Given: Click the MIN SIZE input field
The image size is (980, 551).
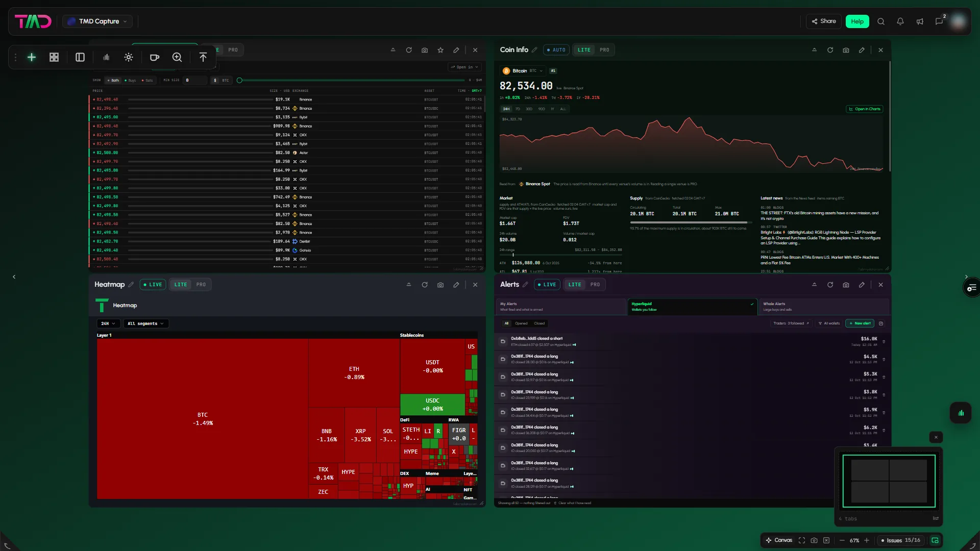Looking at the screenshot, I should [195, 80].
